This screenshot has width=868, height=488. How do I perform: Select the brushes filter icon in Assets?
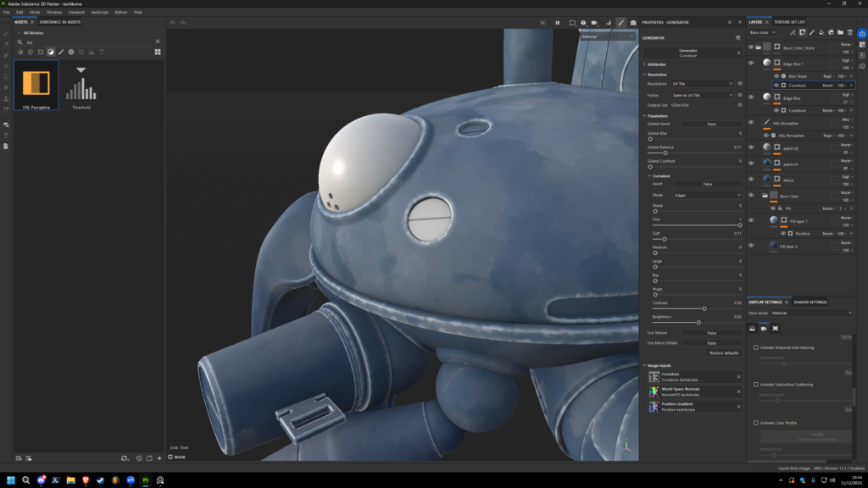[x=61, y=52]
